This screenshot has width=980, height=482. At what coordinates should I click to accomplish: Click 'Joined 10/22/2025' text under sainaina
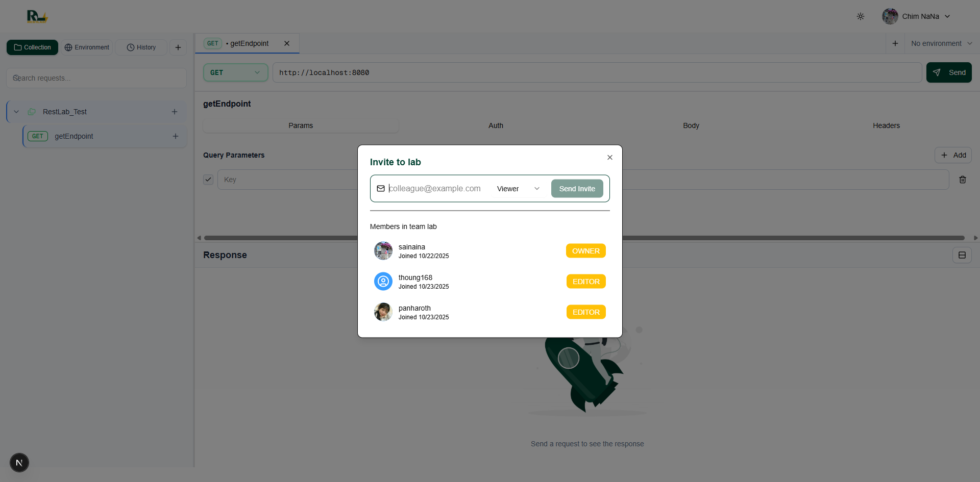click(424, 256)
